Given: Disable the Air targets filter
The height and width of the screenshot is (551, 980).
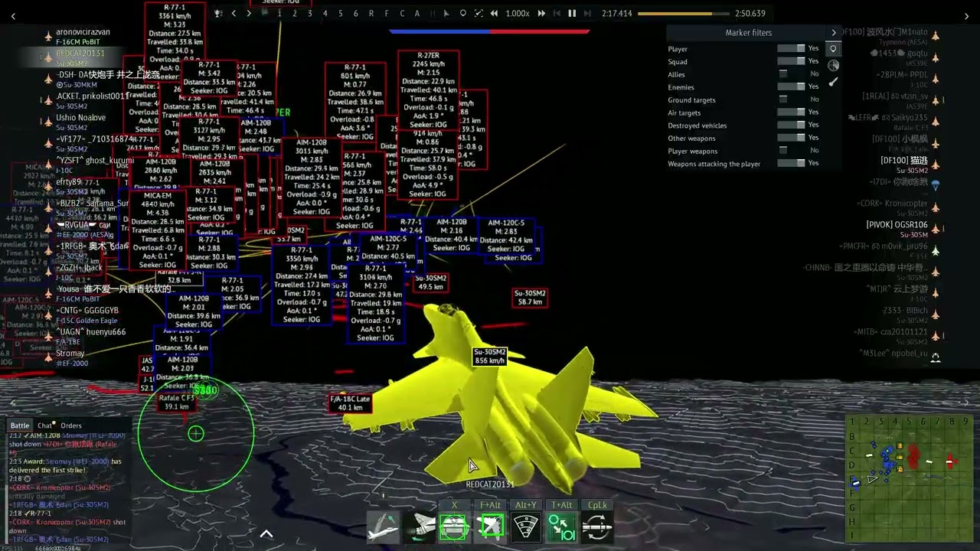Looking at the screenshot, I should (x=791, y=112).
